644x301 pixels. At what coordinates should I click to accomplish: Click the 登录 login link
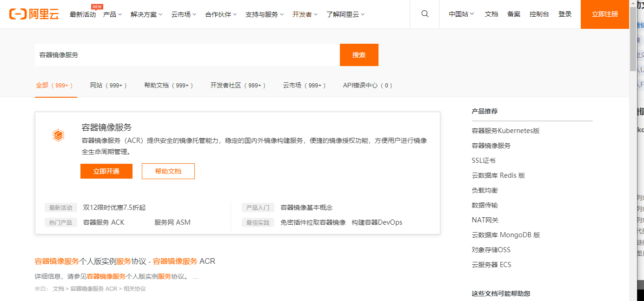click(565, 14)
